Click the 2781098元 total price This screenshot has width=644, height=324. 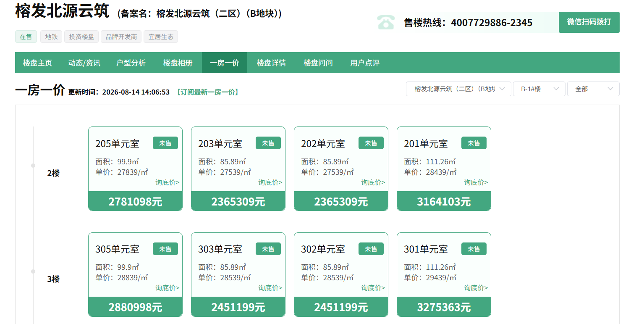pos(135,201)
